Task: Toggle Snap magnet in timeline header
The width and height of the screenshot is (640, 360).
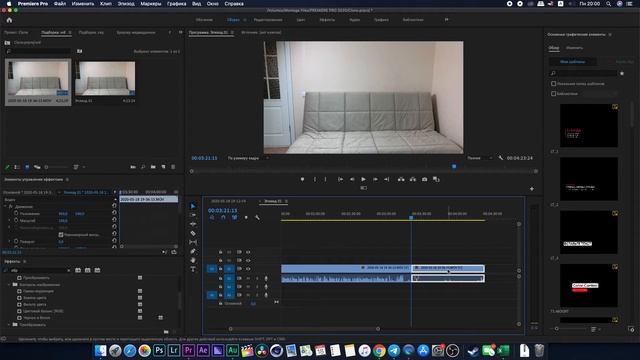Action: coord(223,218)
